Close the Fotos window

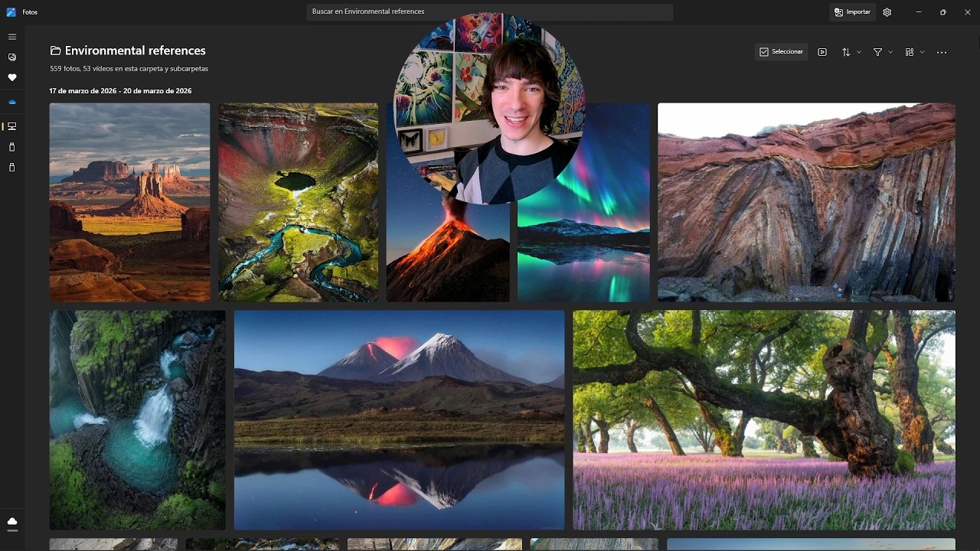pyautogui.click(x=968, y=12)
